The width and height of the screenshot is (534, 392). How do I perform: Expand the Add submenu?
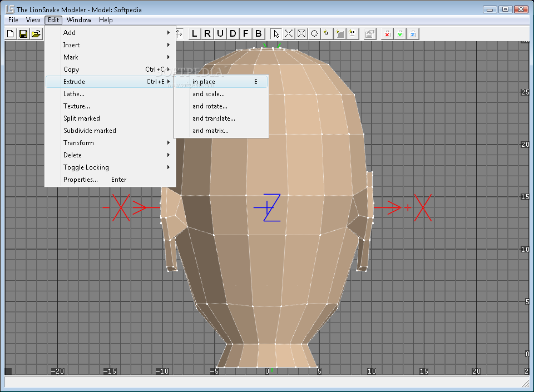coord(110,33)
